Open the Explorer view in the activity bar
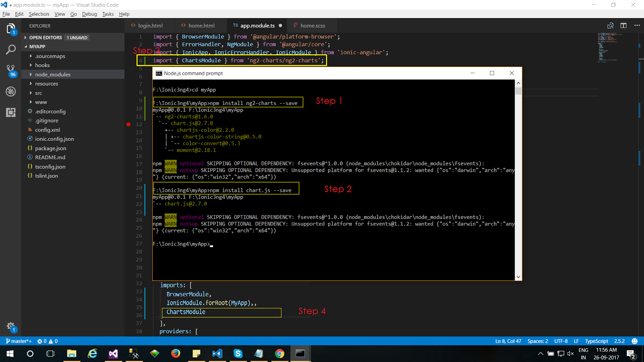 pos(10,28)
